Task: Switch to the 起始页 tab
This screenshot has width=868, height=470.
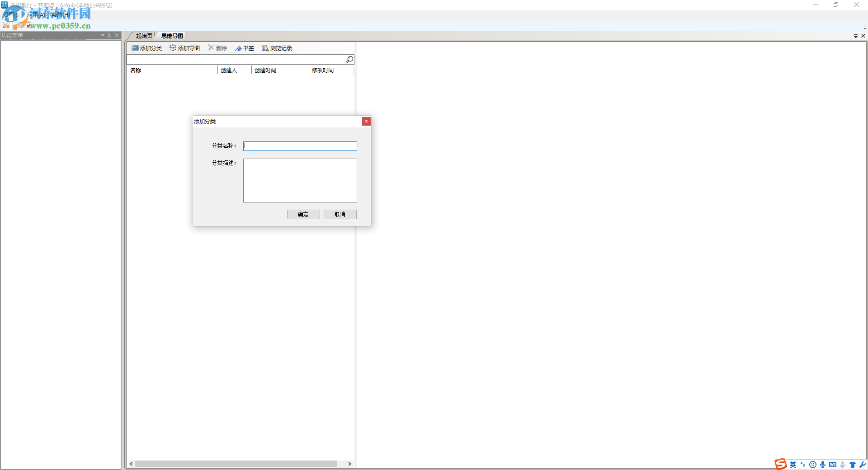Action: (144, 36)
